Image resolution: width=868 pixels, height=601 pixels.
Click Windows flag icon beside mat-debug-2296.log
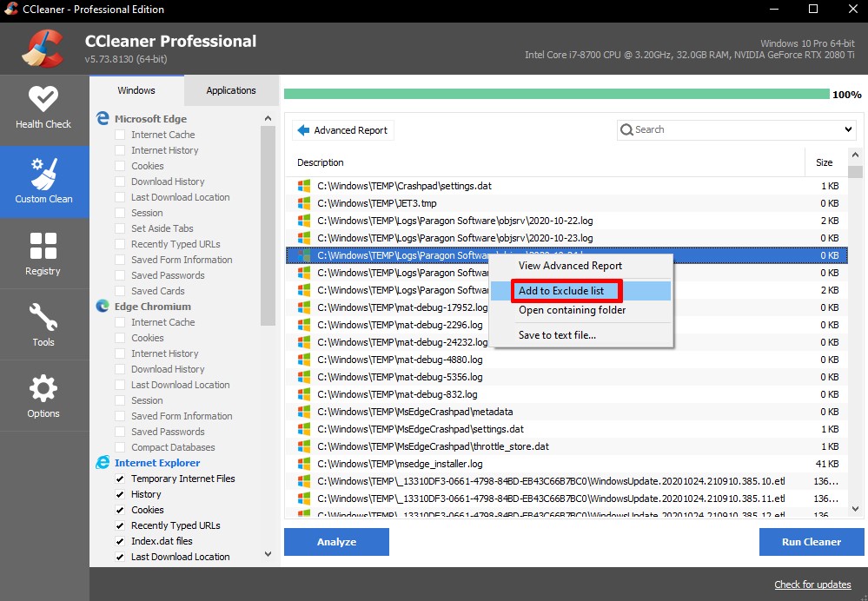pyautogui.click(x=304, y=325)
